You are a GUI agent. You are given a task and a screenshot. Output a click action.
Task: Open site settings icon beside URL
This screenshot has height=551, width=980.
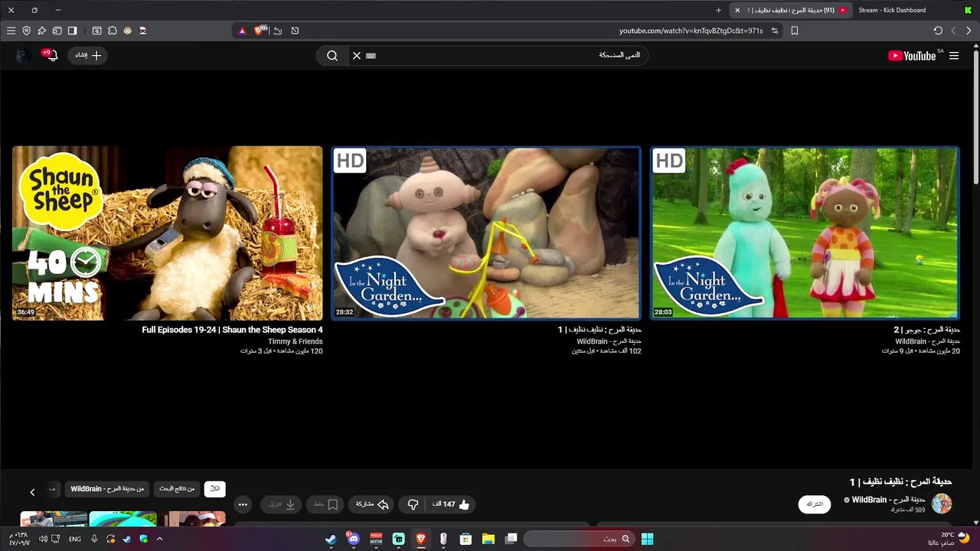[x=775, y=31]
